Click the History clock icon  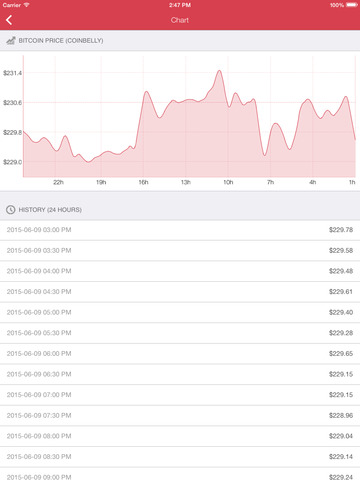(11, 210)
